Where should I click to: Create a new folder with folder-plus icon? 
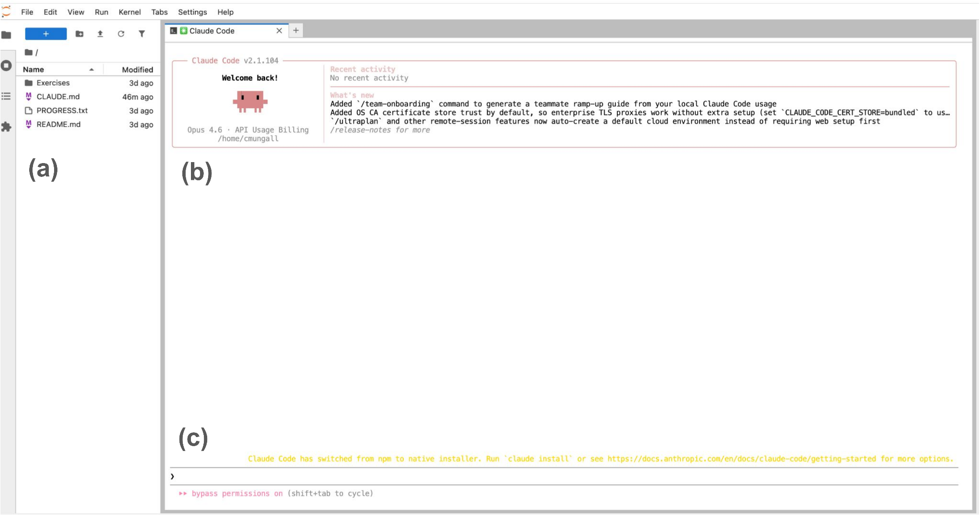[79, 34]
